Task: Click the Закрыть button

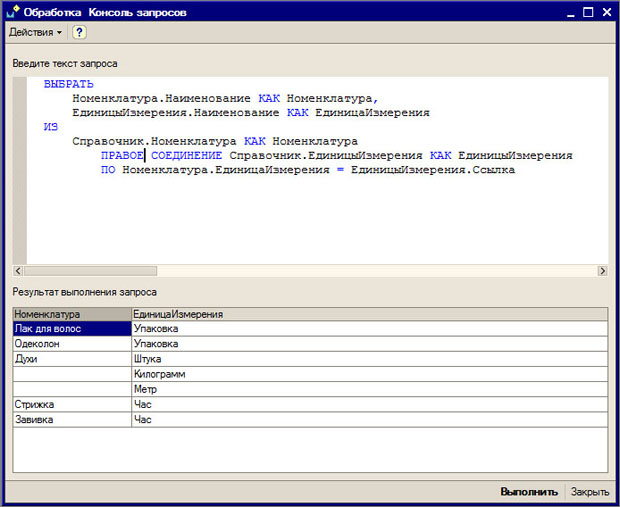Action: click(590, 492)
